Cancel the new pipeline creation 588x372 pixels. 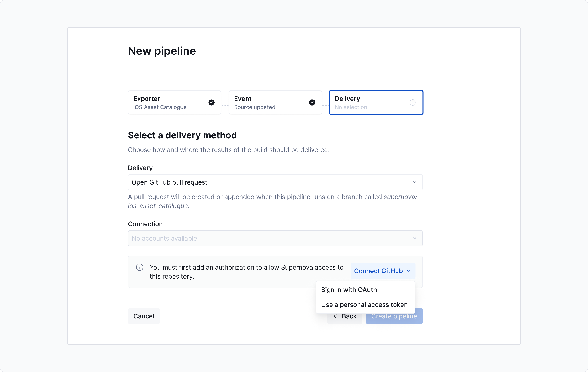pos(144,316)
